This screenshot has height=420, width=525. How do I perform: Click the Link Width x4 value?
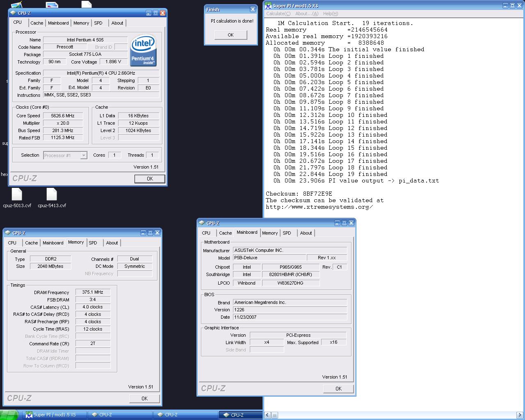pyautogui.click(x=267, y=342)
